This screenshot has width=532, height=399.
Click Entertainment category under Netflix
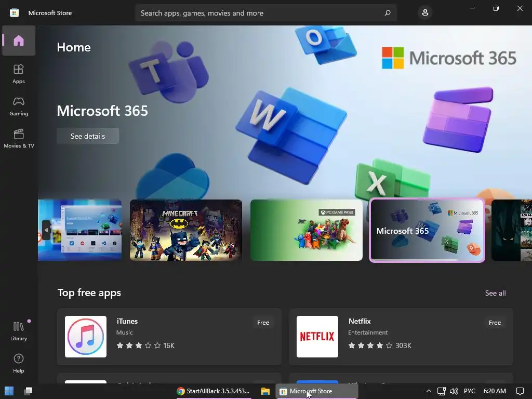[368, 332]
